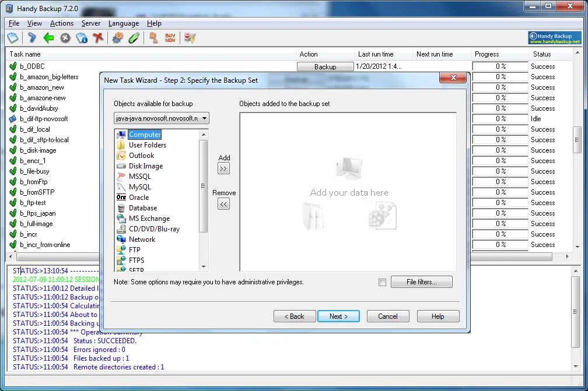Sort by the Progress column header
Viewport: 588px width, 391px height.
pyautogui.click(x=499, y=54)
